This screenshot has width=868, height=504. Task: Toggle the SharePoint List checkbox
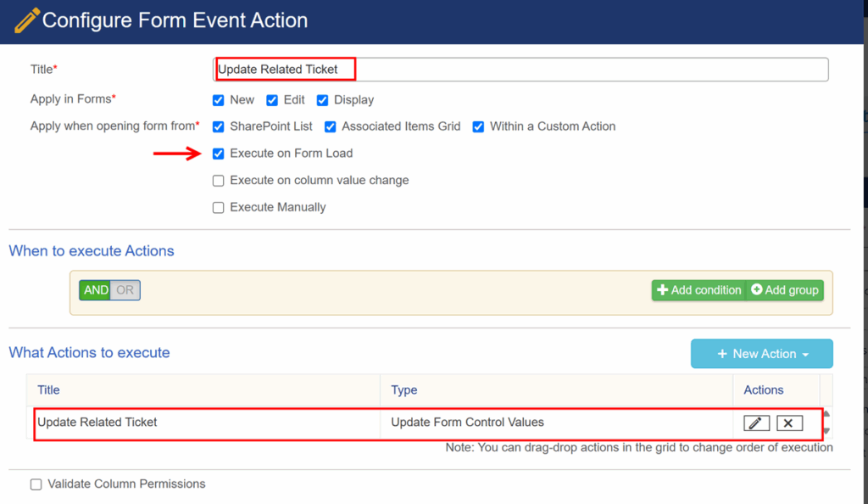[218, 126]
